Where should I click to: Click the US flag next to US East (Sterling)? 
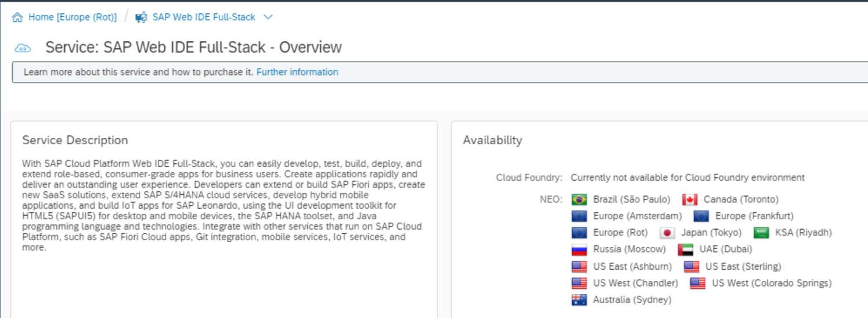[x=691, y=267]
